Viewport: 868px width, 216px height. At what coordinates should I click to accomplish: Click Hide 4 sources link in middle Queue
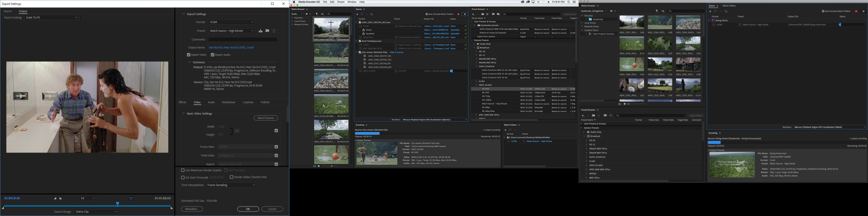pyautogui.click(x=397, y=52)
